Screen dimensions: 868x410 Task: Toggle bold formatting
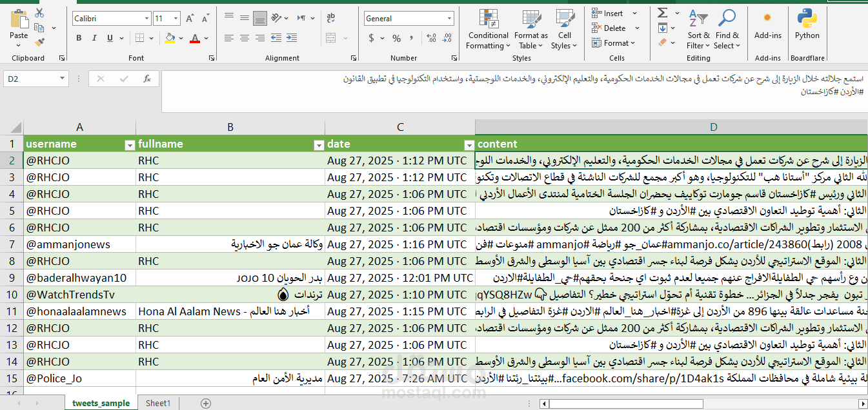pos(79,38)
